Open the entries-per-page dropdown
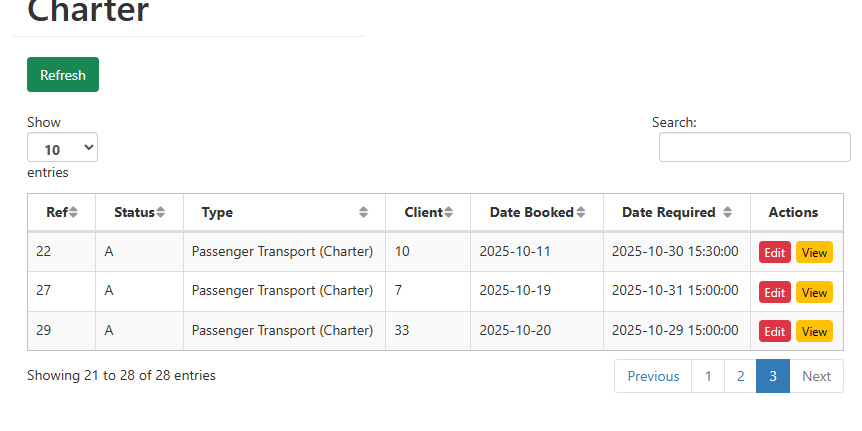This screenshot has width=862, height=431. pyautogui.click(x=62, y=148)
